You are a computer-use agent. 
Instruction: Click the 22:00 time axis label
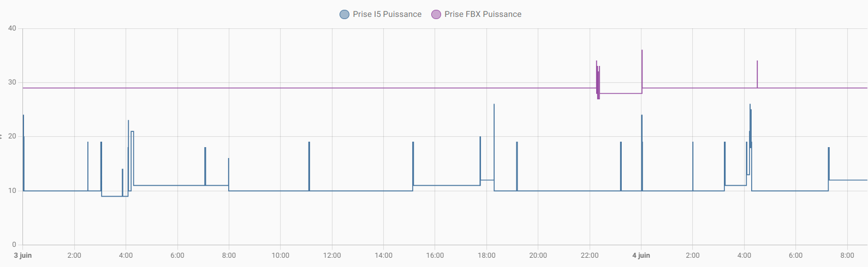(x=590, y=255)
